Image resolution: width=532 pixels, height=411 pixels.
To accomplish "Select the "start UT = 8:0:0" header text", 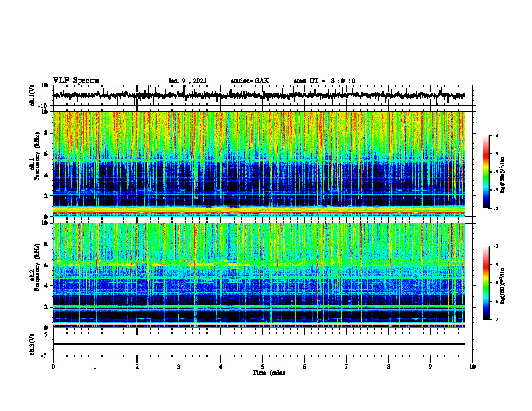I will [324, 81].
